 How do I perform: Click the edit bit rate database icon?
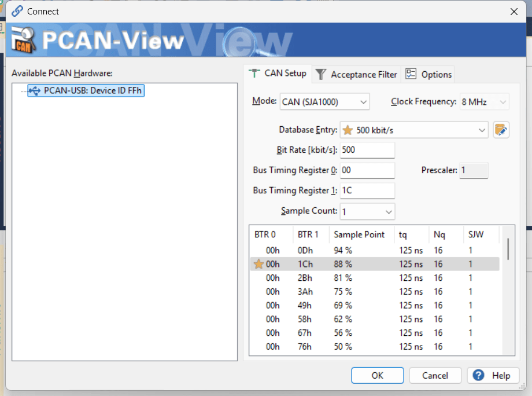point(501,130)
